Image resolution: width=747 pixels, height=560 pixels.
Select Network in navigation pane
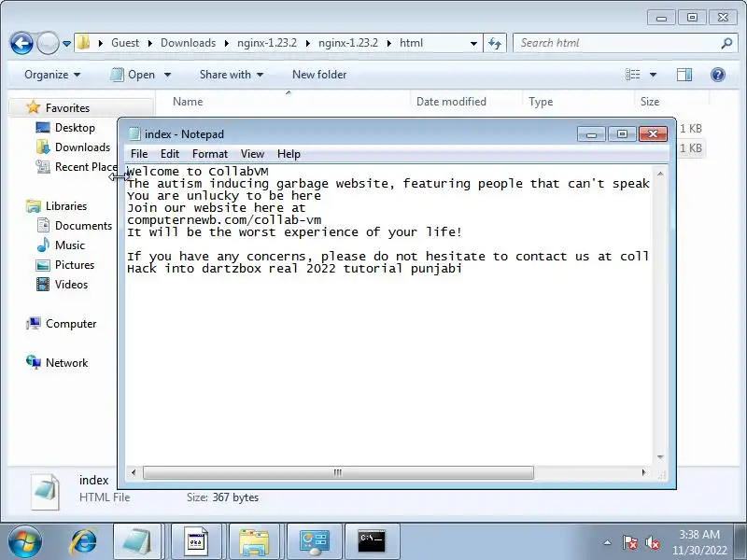pyautogui.click(x=66, y=363)
